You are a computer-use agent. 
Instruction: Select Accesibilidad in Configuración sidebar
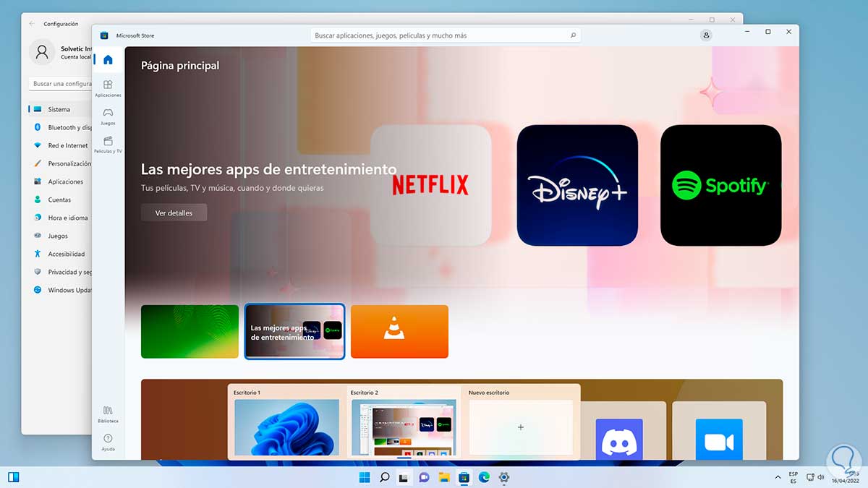point(60,254)
